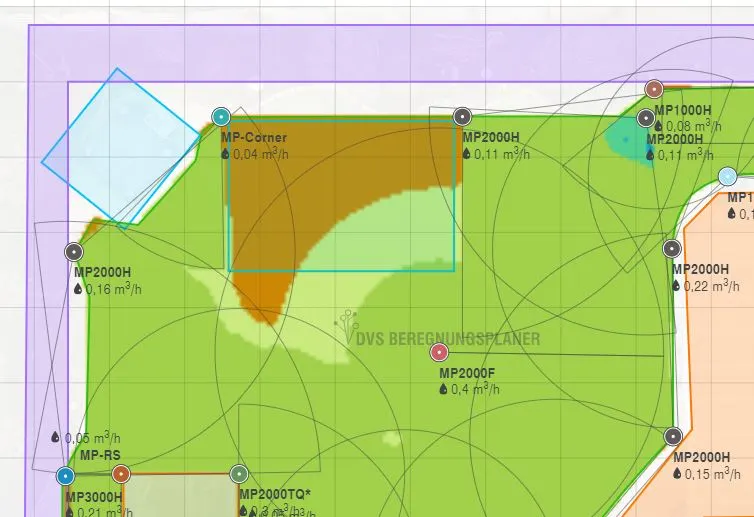Click the grey rectangle beside MP2000TQ*
The height and width of the screenshot is (517, 754).
tap(180, 495)
